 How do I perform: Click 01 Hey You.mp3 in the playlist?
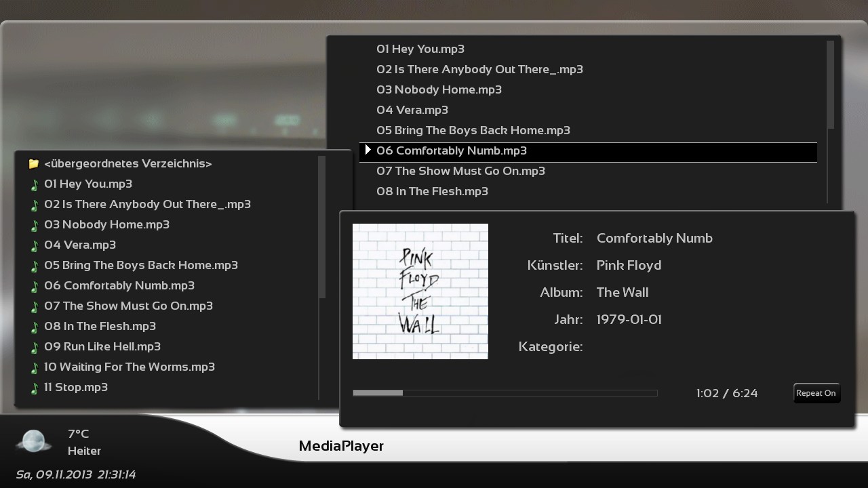(420, 49)
